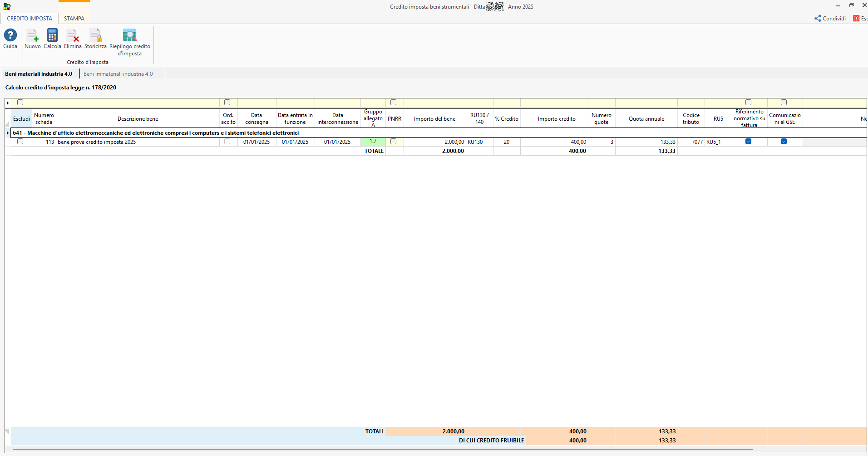The height and width of the screenshot is (456, 868).
Task: Click the application icon in title bar
Action: point(7,6)
